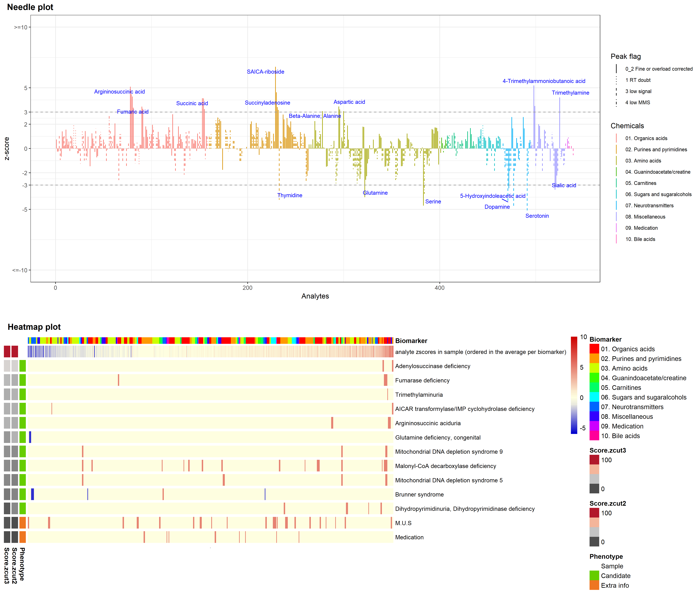The width and height of the screenshot is (700, 607).
Task: Click 'Glutamine deficiency, congenital' row label
Action: pyautogui.click(x=438, y=437)
